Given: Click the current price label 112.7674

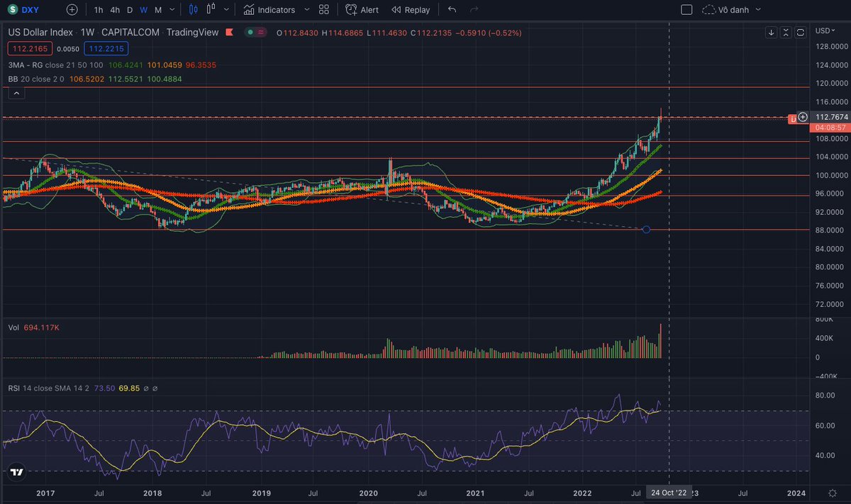Looking at the screenshot, I should click(831, 117).
